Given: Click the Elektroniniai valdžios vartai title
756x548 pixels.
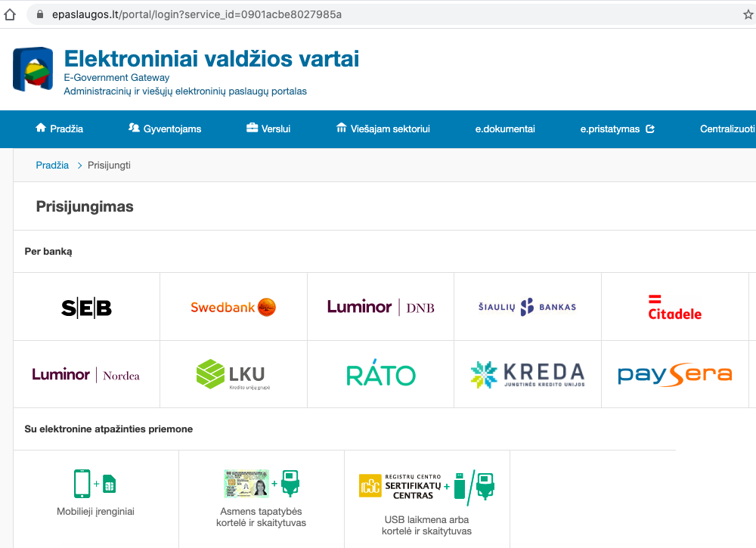Looking at the screenshot, I should coord(212,59).
